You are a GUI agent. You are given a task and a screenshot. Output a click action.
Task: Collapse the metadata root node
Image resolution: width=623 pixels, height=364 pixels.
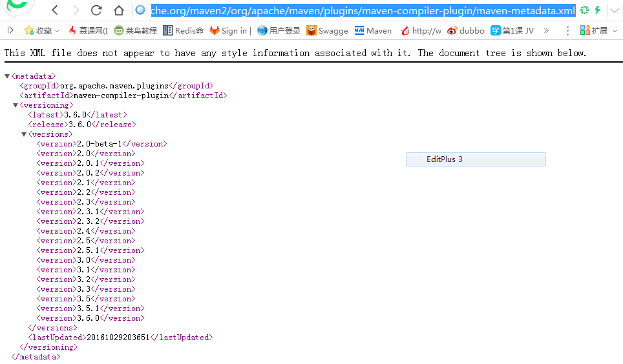pos(7,76)
